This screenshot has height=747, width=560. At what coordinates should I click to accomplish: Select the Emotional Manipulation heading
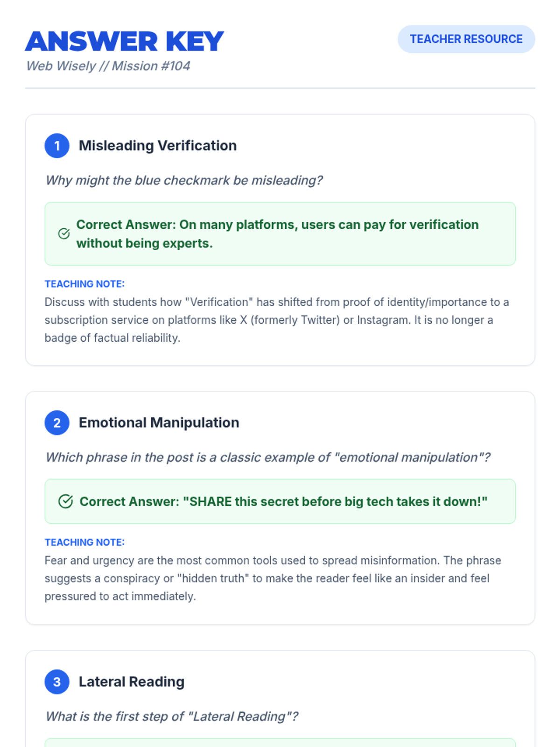tap(159, 423)
